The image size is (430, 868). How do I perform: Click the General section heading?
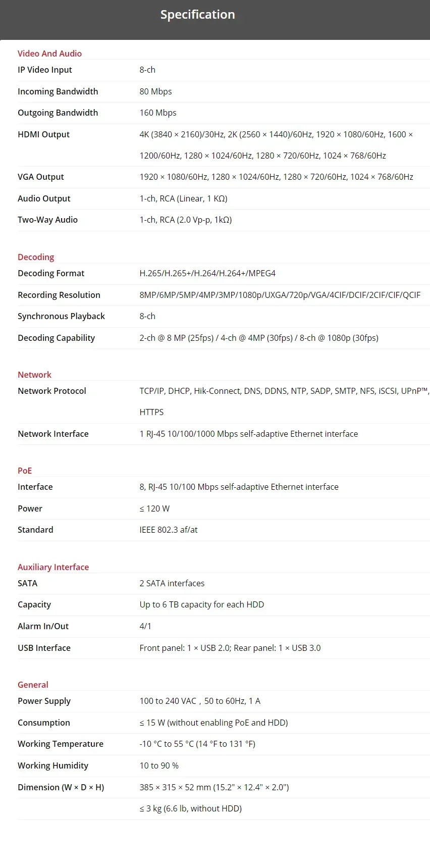click(33, 685)
